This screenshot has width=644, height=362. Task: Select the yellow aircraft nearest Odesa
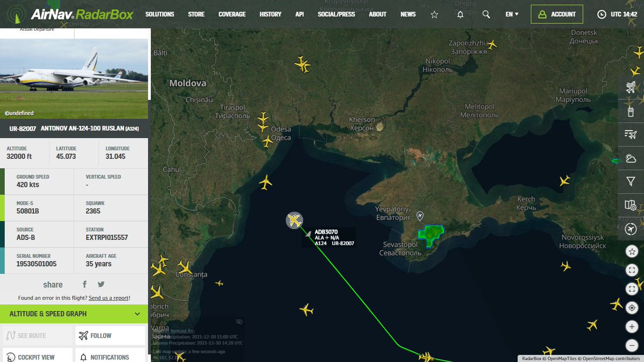[x=267, y=141]
